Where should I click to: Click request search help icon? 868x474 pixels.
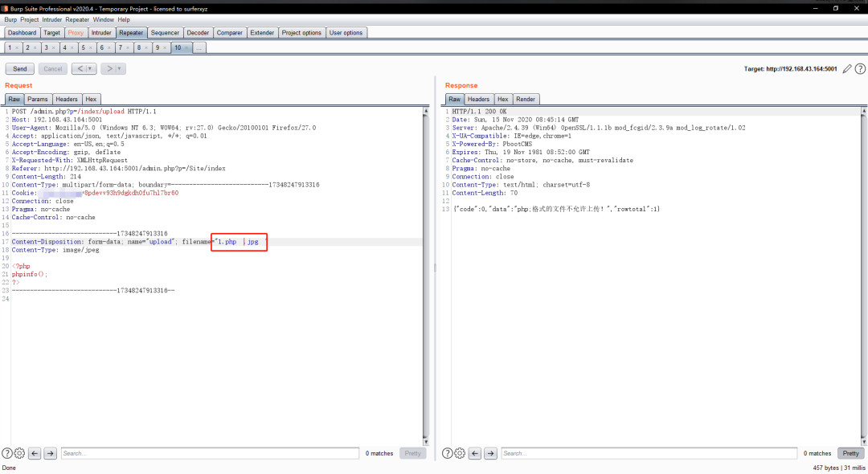[6, 453]
